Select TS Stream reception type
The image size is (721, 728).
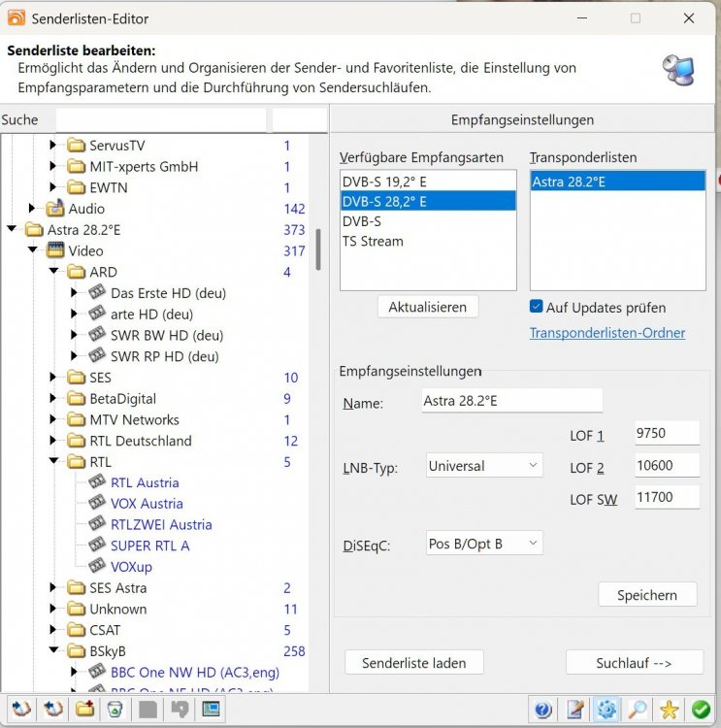coord(428,241)
